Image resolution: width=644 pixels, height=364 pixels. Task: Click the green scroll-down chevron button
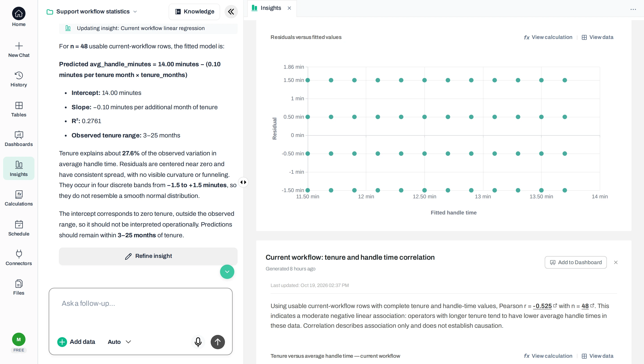(227, 272)
